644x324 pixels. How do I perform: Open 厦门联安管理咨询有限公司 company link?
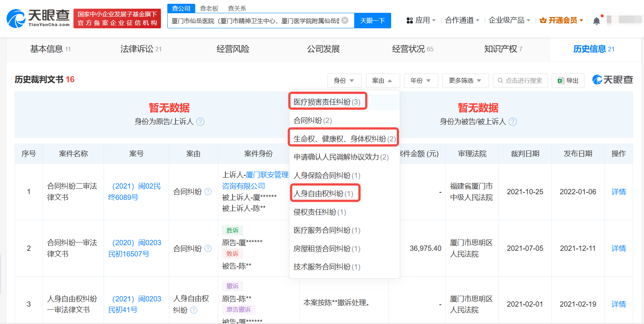coord(255,180)
